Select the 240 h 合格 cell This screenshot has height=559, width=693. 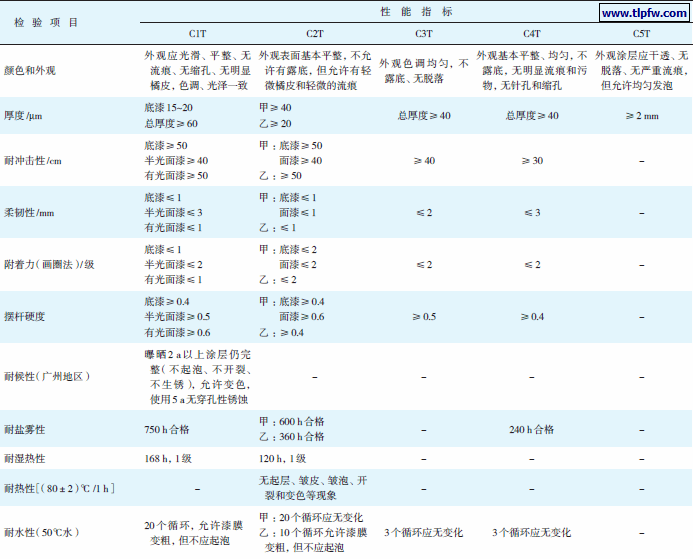click(529, 429)
